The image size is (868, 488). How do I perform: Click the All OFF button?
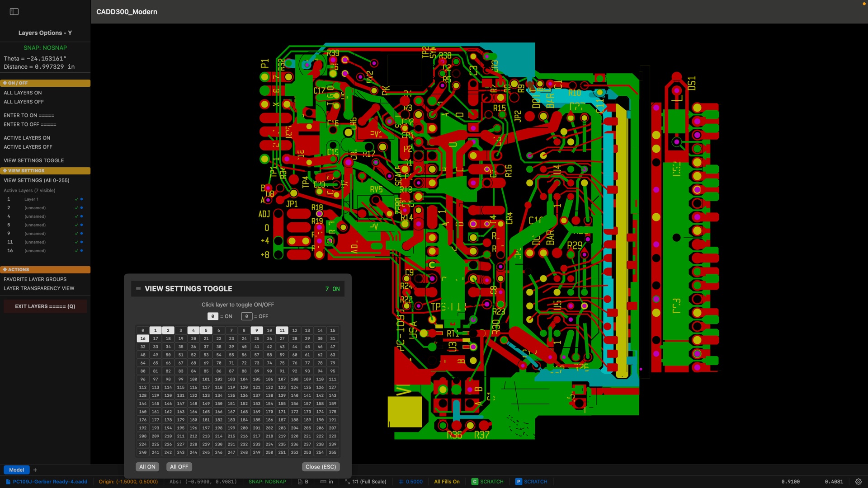[179, 467]
